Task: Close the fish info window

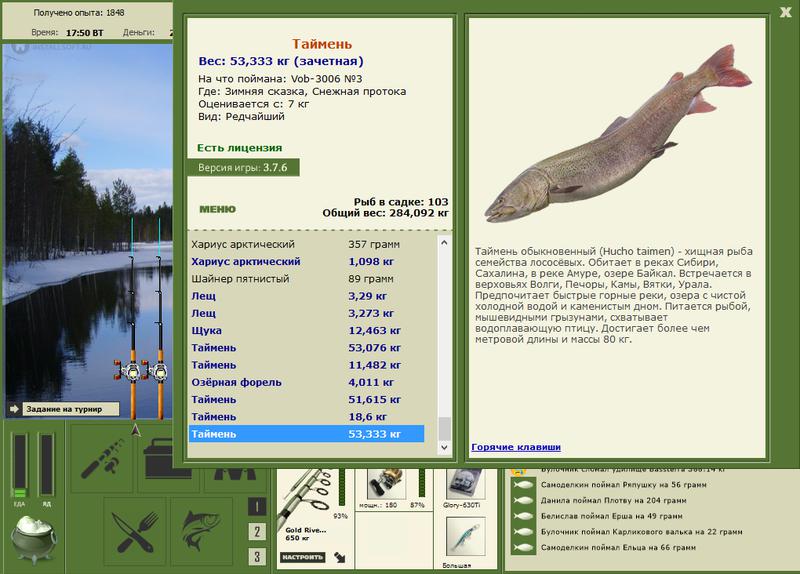Action: tap(785, 13)
